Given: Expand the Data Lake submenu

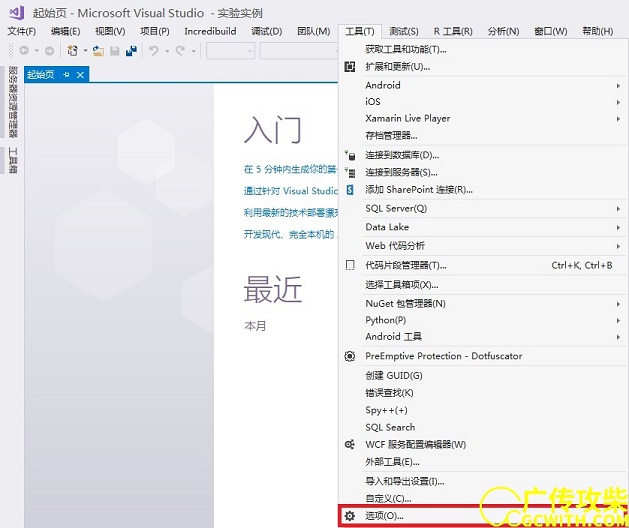Looking at the screenshot, I should (x=618, y=227).
